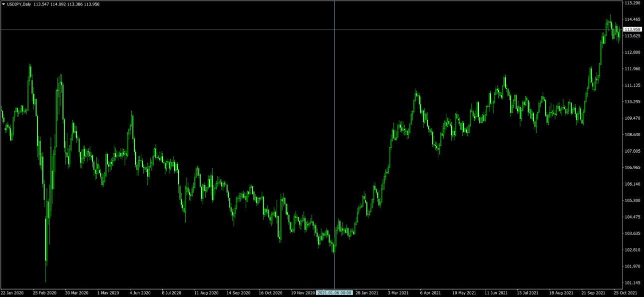Click 114.465 on the price axis
The height and width of the screenshot is (297, 644).
pos(632,19)
